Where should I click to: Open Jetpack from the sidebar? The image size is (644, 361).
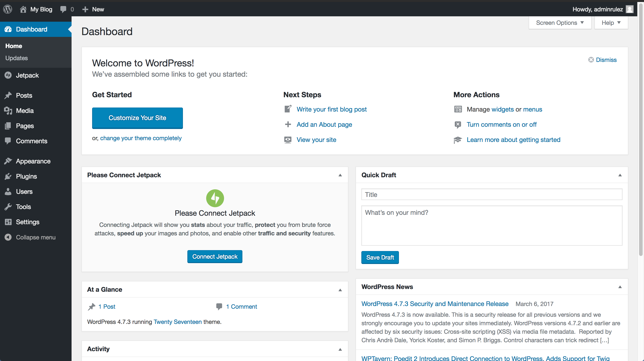27,75
